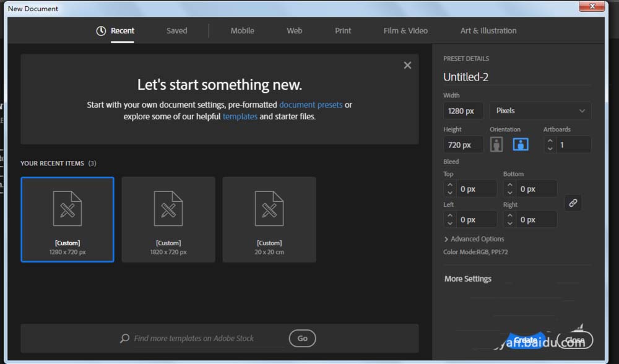Image resolution: width=619 pixels, height=364 pixels.
Task: Follow the 'document presets' link
Action: (x=311, y=105)
